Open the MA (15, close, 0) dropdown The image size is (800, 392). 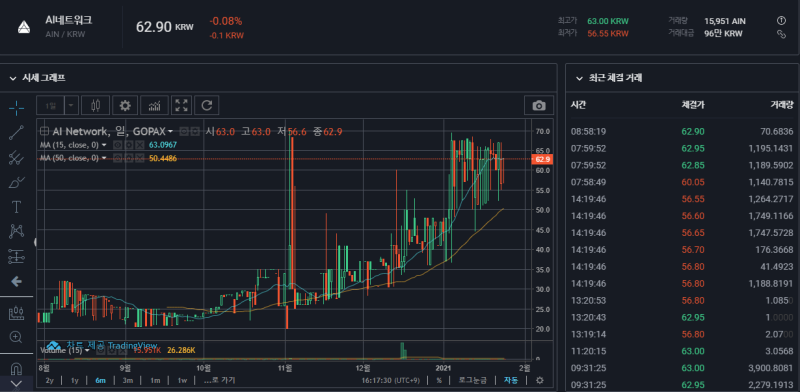[104, 145]
